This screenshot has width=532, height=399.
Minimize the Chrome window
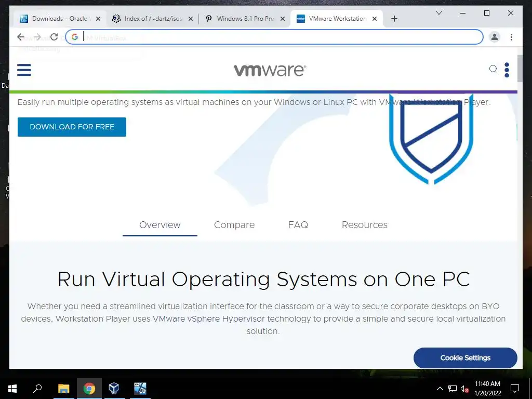click(463, 13)
